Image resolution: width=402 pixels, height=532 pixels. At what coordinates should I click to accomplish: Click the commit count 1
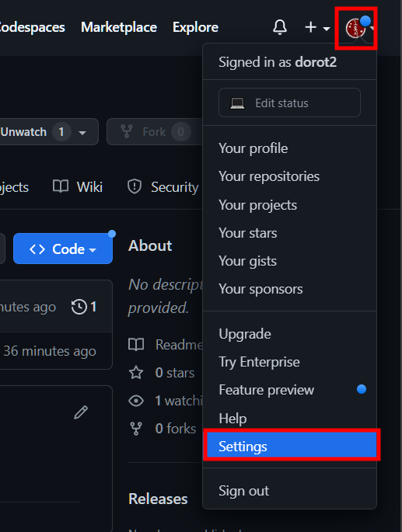pos(93,307)
